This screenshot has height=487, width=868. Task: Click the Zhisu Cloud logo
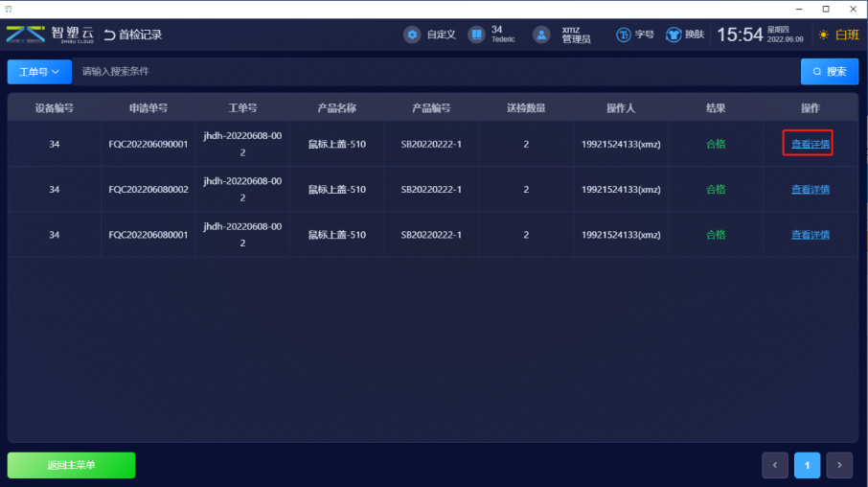(50, 35)
